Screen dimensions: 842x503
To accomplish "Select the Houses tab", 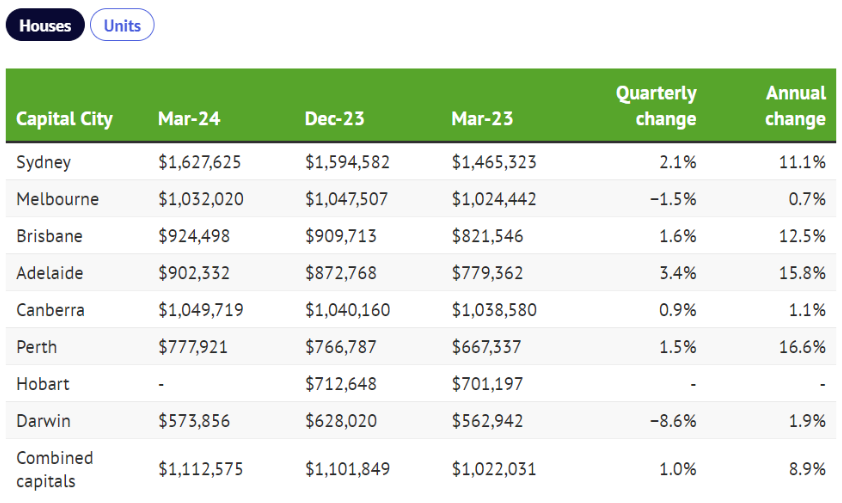I will click(45, 25).
